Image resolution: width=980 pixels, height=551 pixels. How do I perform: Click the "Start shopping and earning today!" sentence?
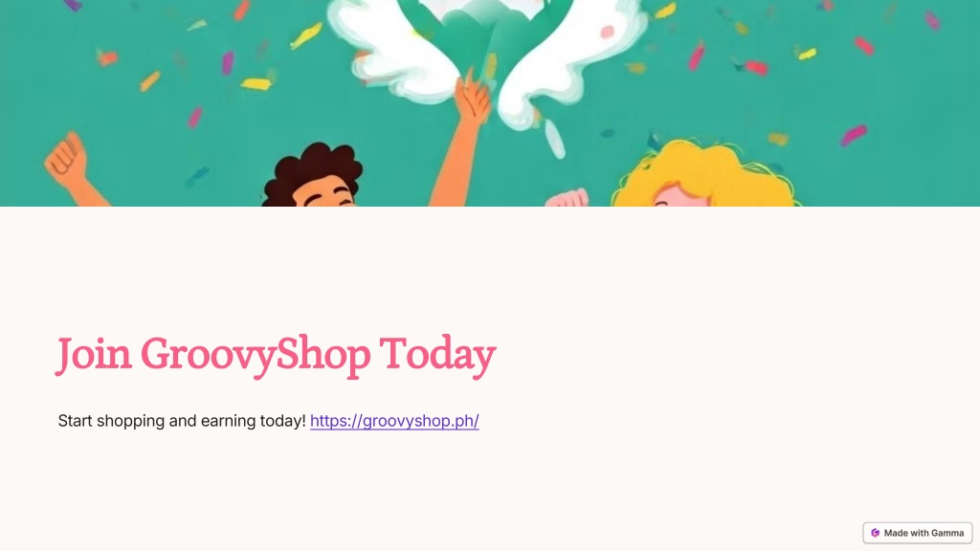(182, 421)
